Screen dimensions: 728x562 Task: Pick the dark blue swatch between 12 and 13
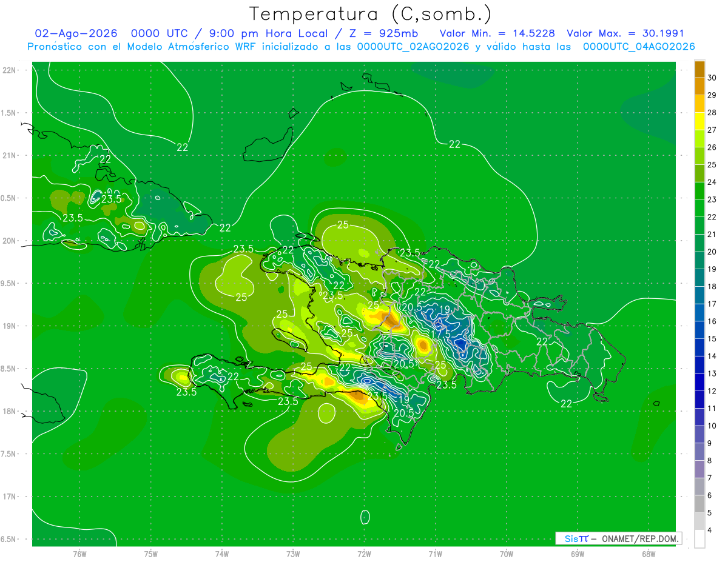pyautogui.click(x=699, y=382)
